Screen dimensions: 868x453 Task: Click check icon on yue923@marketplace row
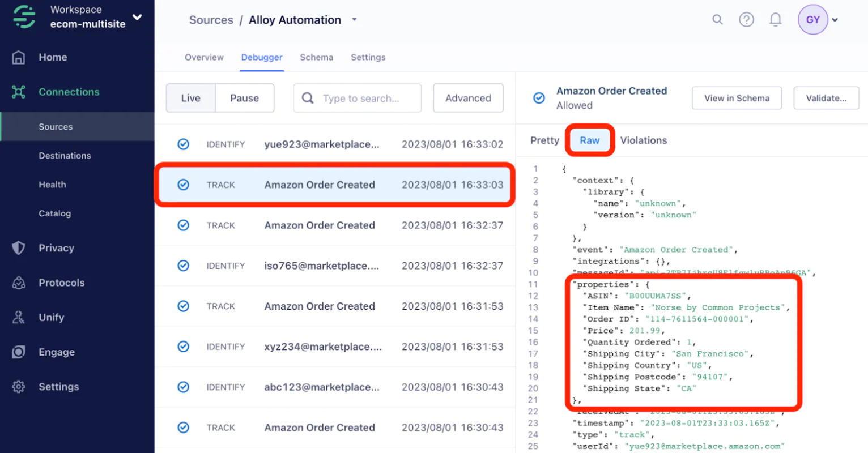click(184, 144)
